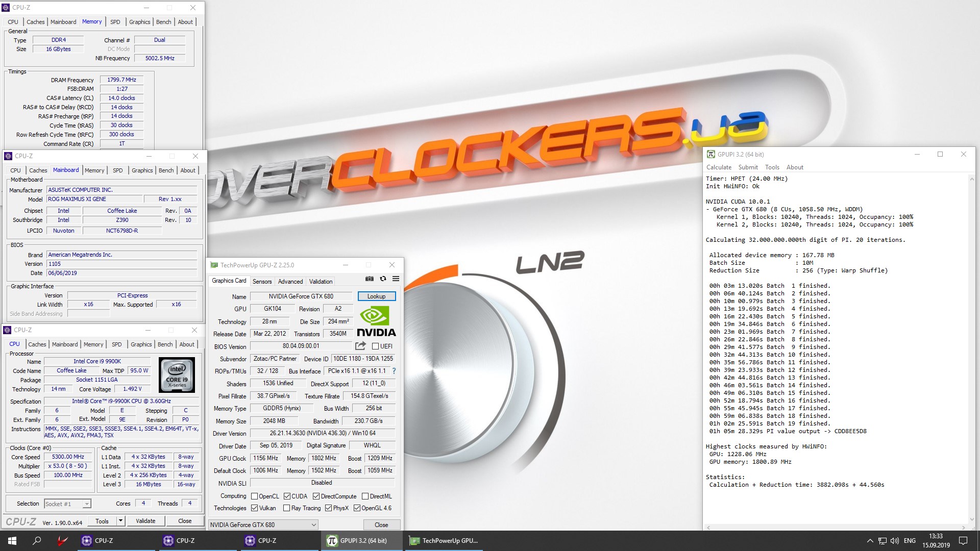
Task: Click the GPU-Z Close button
Action: [x=381, y=524]
